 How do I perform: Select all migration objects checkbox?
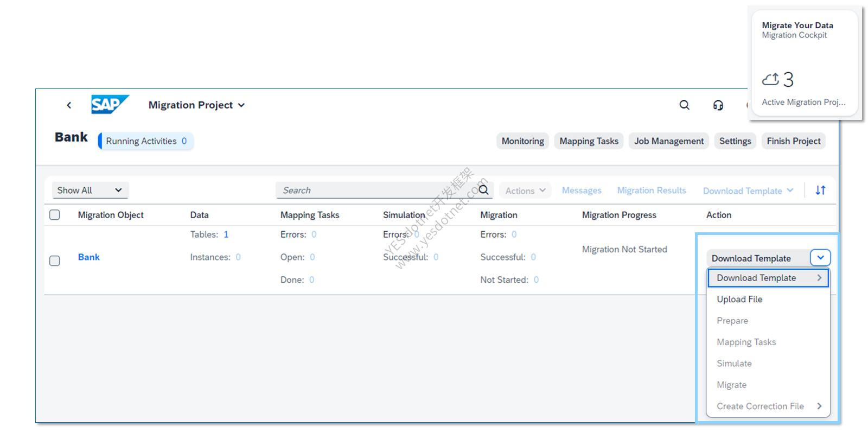[x=55, y=215]
